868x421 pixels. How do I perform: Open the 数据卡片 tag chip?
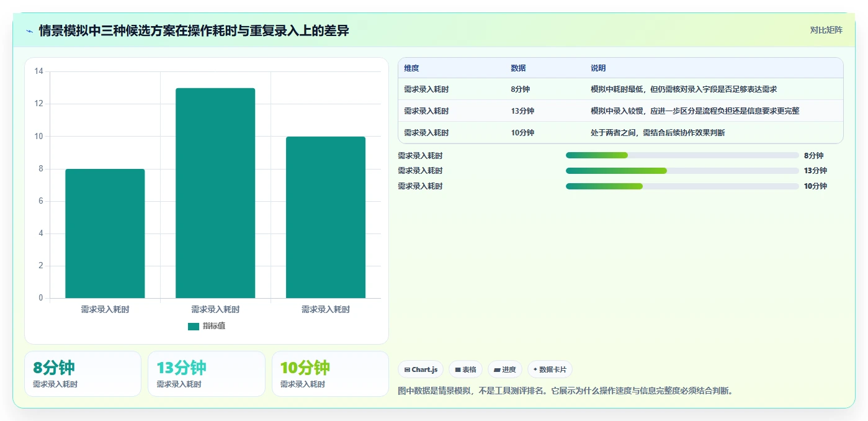[550, 369]
